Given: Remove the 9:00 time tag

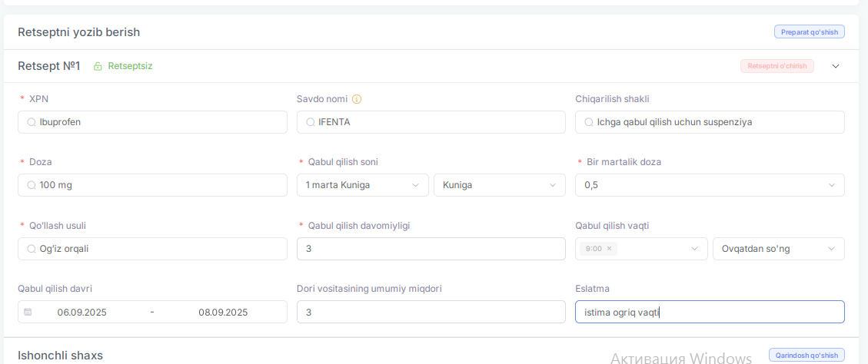Looking at the screenshot, I should [609, 249].
